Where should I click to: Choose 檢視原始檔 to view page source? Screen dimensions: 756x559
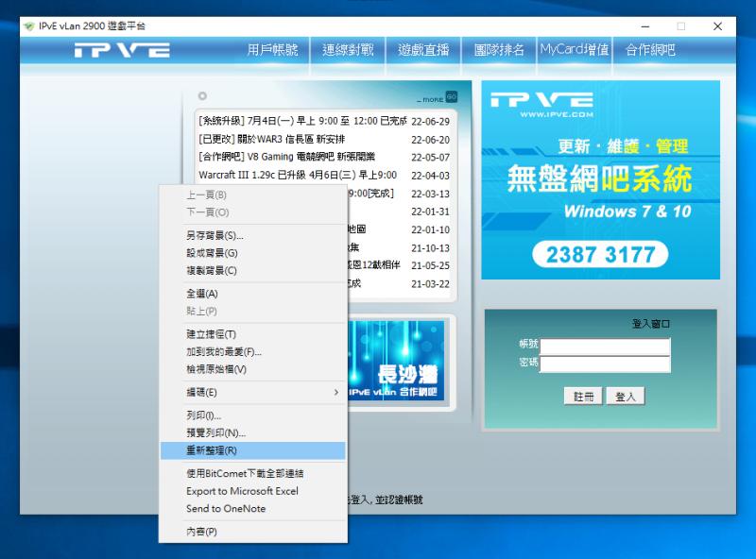click(227, 370)
